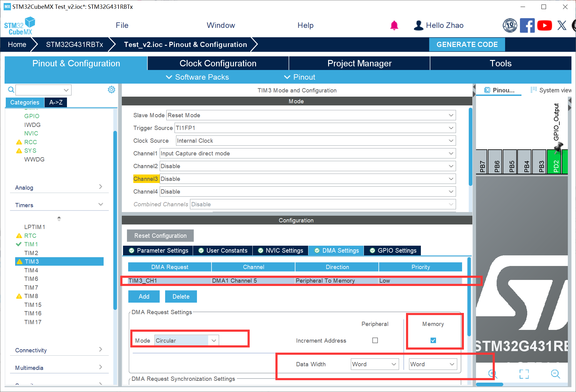Open the Slave Mode dropdown
576x392 pixels.
click(311, 115)
